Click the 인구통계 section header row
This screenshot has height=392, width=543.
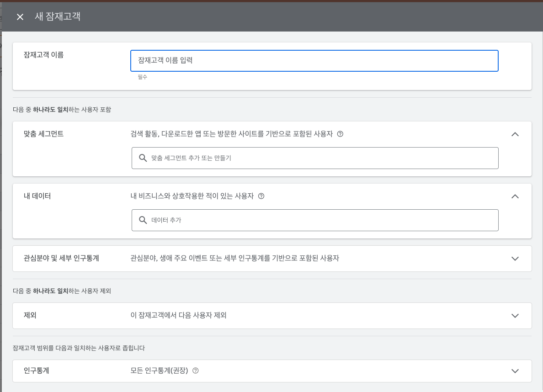click(x=271, y=371)
